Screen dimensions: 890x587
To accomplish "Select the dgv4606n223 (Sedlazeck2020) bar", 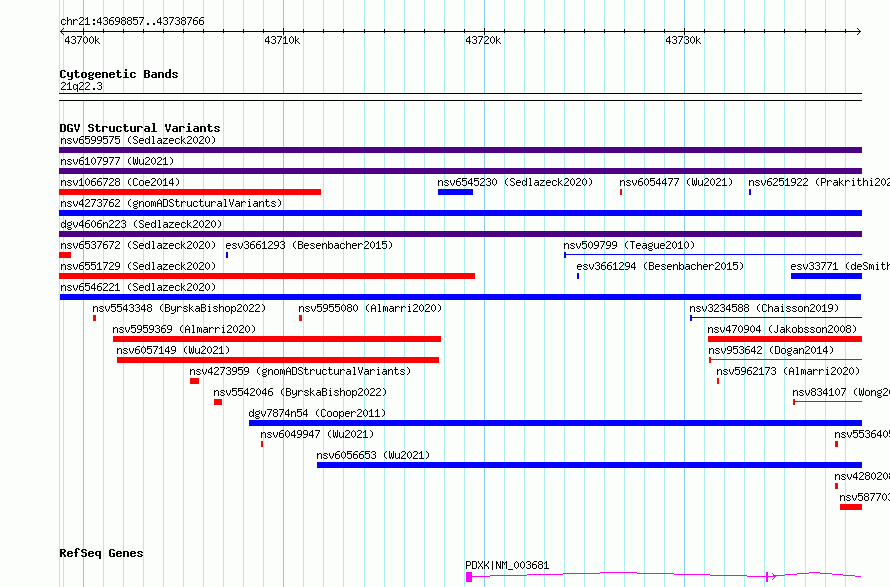I will coord(460,234).
